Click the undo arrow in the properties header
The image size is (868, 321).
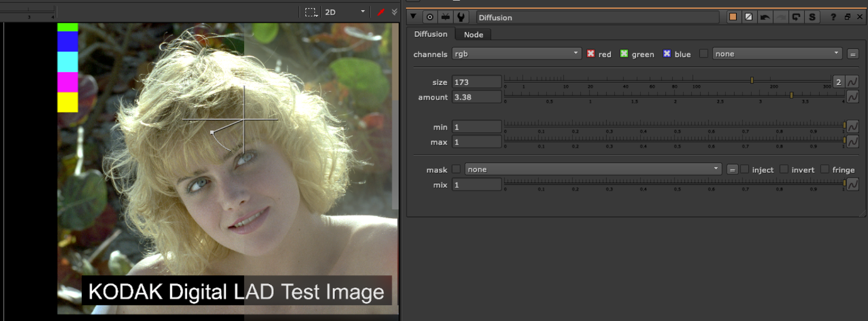coord(765,17)
